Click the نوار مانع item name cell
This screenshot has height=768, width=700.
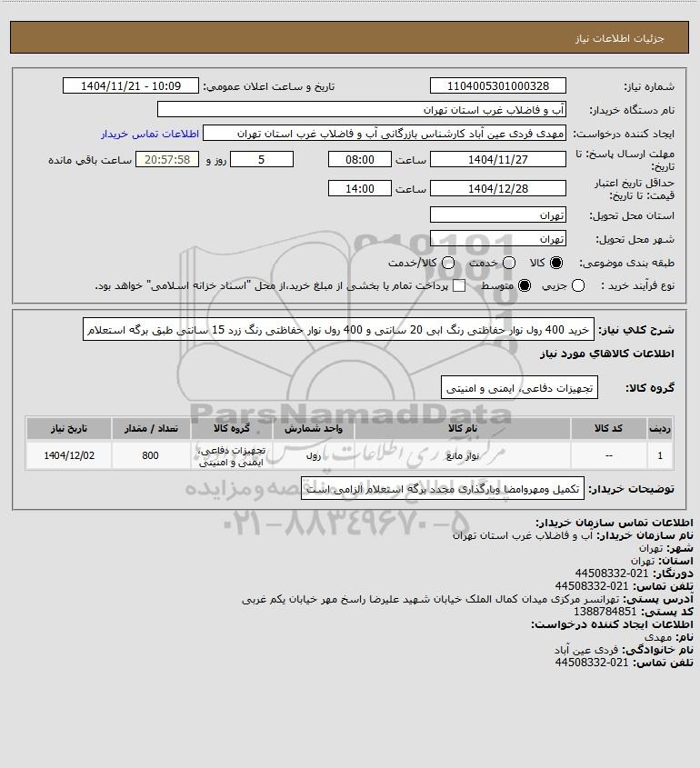(463, 455)
